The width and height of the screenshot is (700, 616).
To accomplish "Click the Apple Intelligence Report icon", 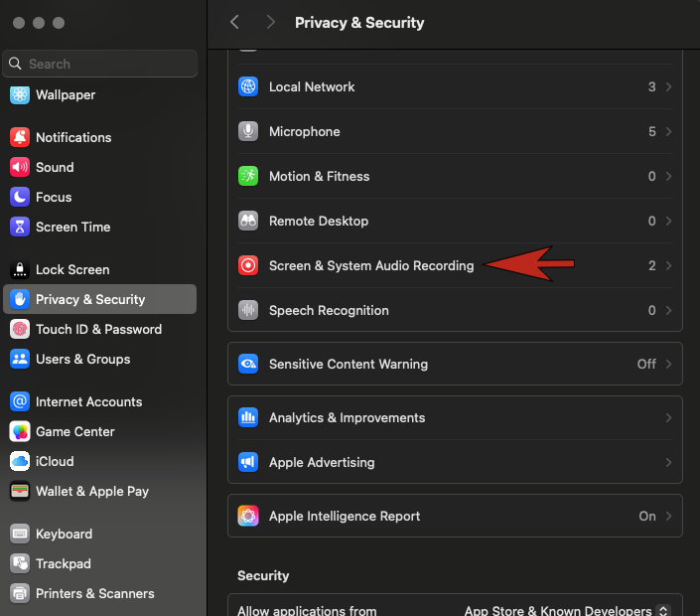I will (248, 516).
